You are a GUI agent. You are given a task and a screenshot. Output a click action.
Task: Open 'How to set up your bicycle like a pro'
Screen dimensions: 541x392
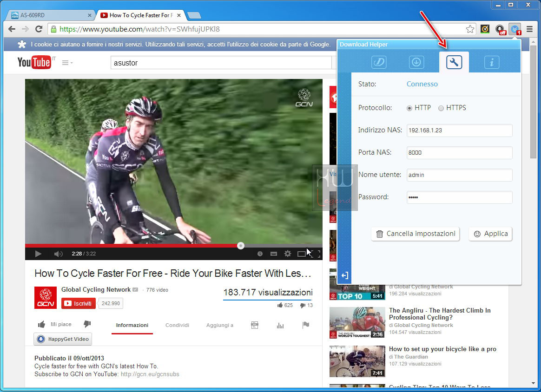click(x=442, y=349)
